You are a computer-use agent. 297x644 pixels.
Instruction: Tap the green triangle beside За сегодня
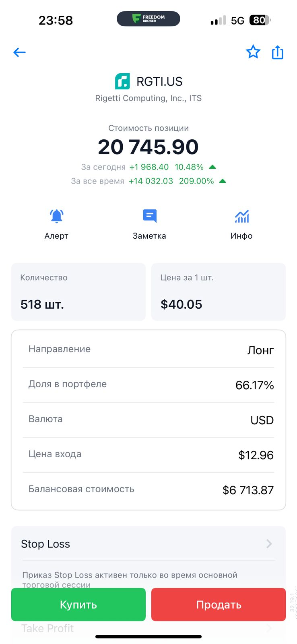click(212, 167)
